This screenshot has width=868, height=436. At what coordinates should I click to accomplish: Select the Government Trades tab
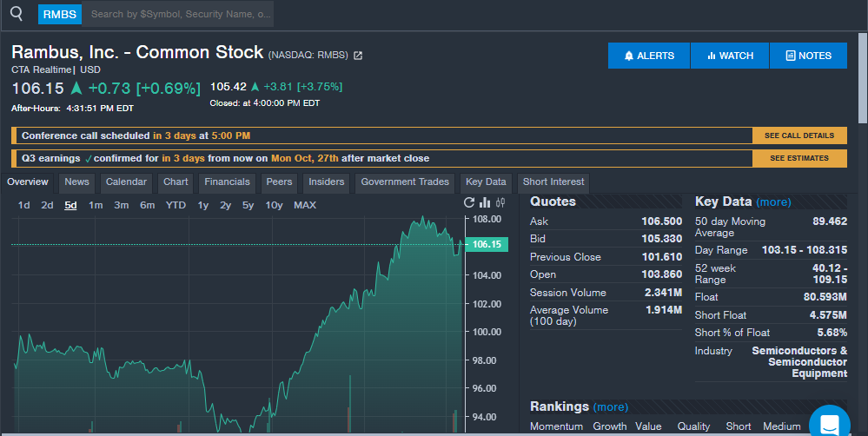click(405, 182)
